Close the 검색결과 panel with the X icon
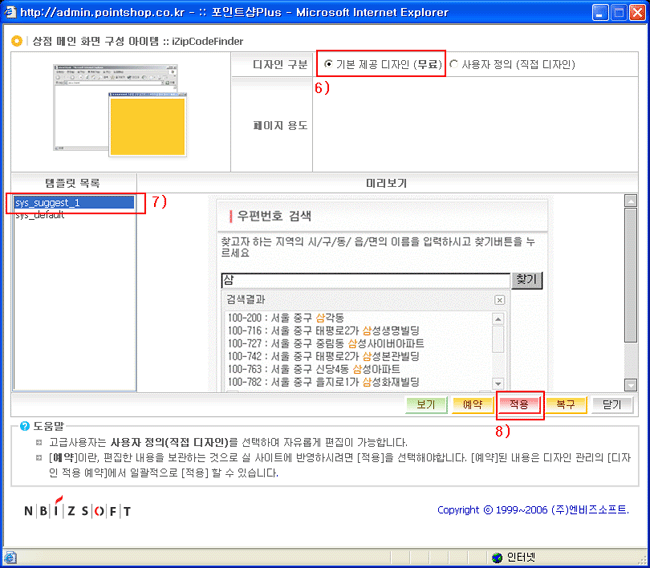The image size is (650, 568). tap(499, 300)
